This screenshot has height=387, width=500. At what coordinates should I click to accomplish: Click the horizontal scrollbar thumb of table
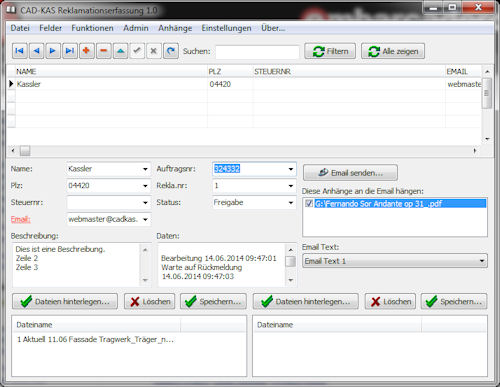tap(25, 151)
